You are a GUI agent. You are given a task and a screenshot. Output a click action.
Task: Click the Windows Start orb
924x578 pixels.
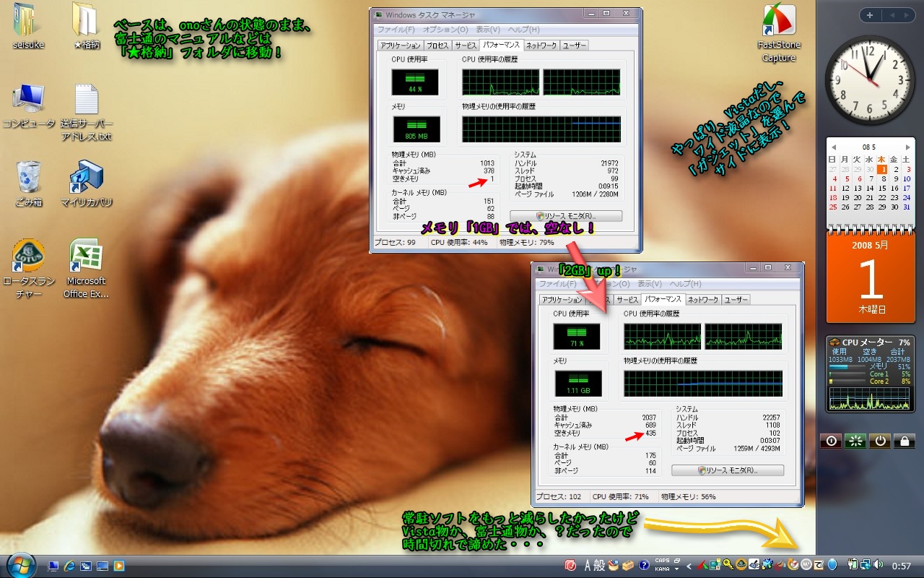pos(20,564)
